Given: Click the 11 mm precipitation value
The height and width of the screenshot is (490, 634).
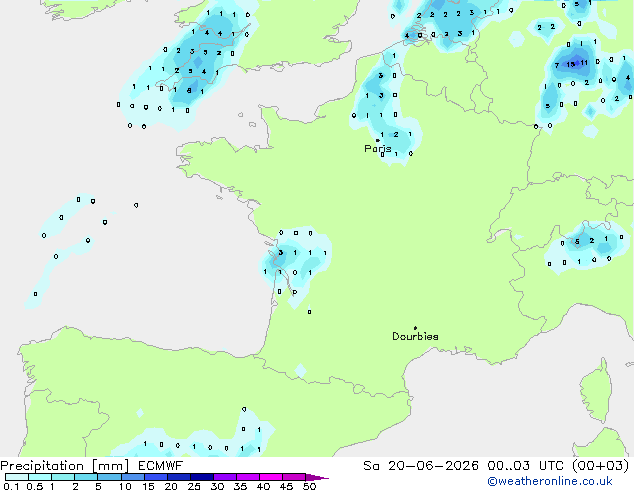Looking at the screenshot, I should 584,63.
